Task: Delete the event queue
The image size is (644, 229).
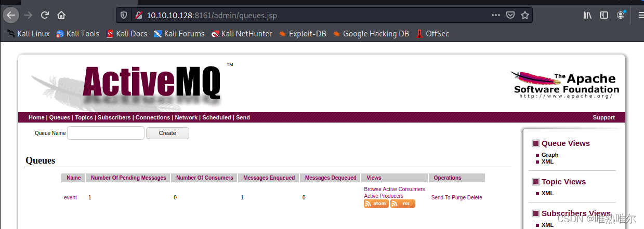Action: click(x=475, y=197)
